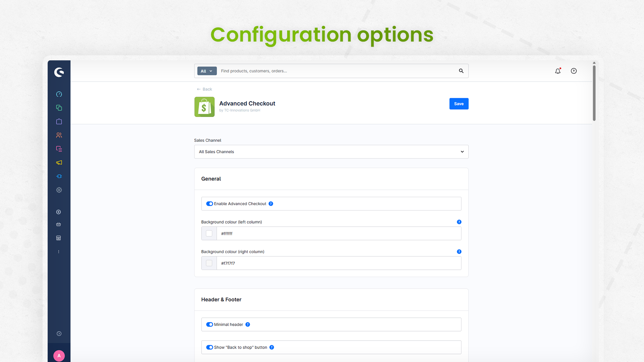Open the Orders bag sidebar icon
This screenshot has width=644, height=362.
(x=59, y=121)
